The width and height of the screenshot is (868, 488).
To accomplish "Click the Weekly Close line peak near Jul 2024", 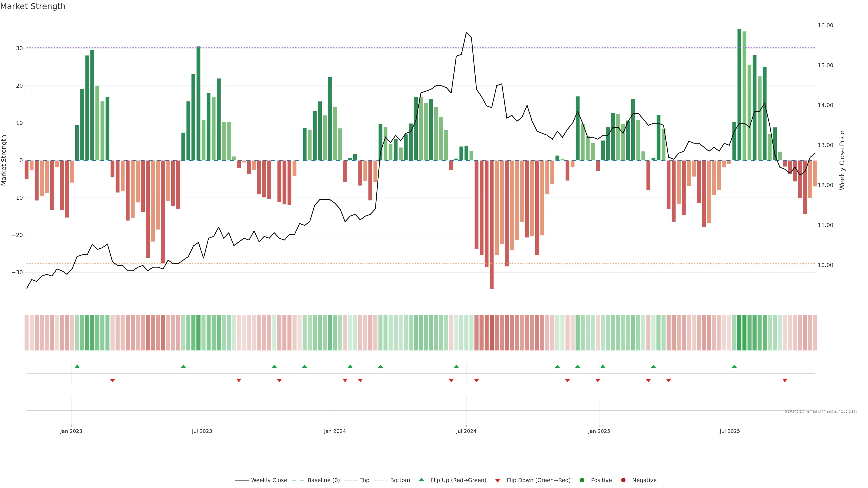I will click(x=466, y=33).
